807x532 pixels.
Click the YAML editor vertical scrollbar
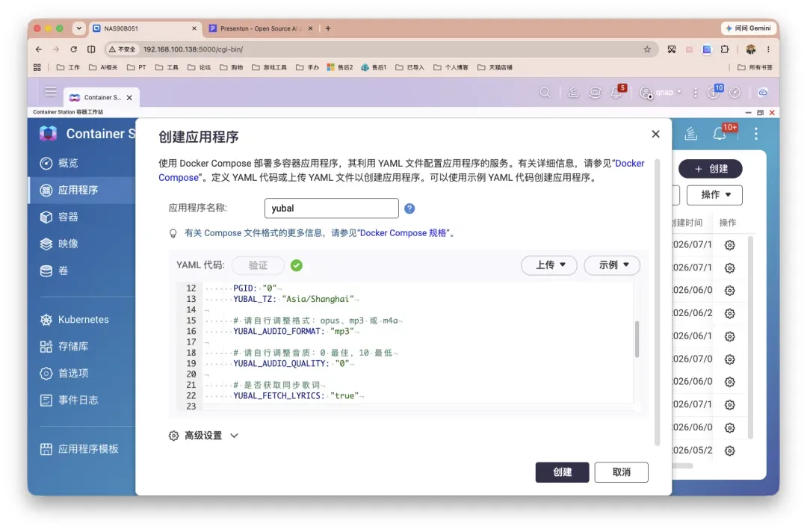637,339
